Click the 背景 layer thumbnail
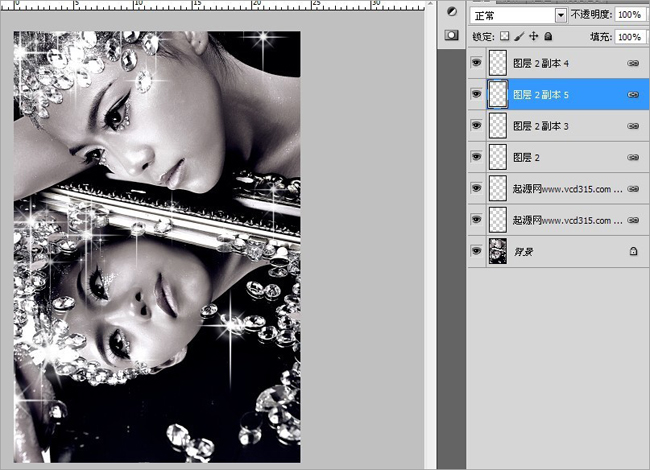Image resolution: width=650 pixels, height=470 pixels. coord(497,252)
